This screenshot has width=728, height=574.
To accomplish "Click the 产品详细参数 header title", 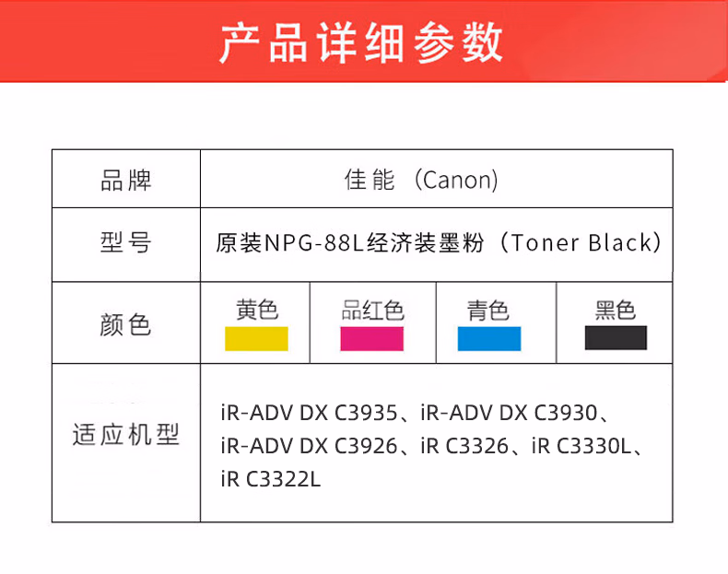I will point(362,42).
